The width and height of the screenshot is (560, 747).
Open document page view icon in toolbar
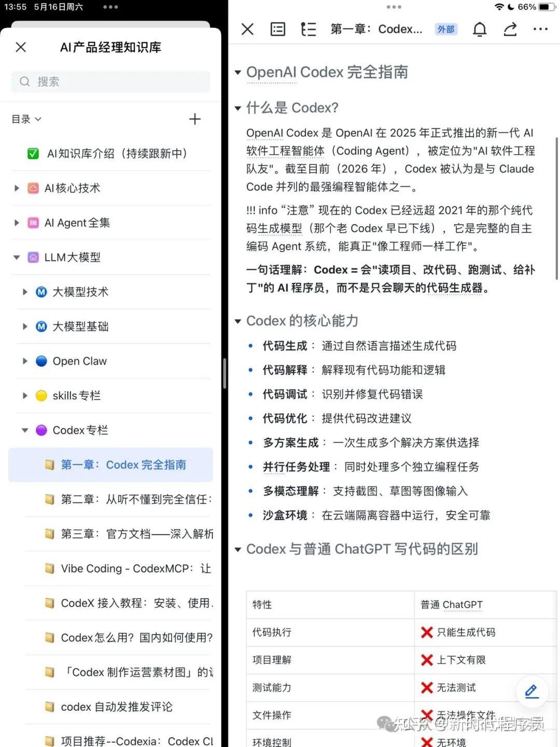278,29
